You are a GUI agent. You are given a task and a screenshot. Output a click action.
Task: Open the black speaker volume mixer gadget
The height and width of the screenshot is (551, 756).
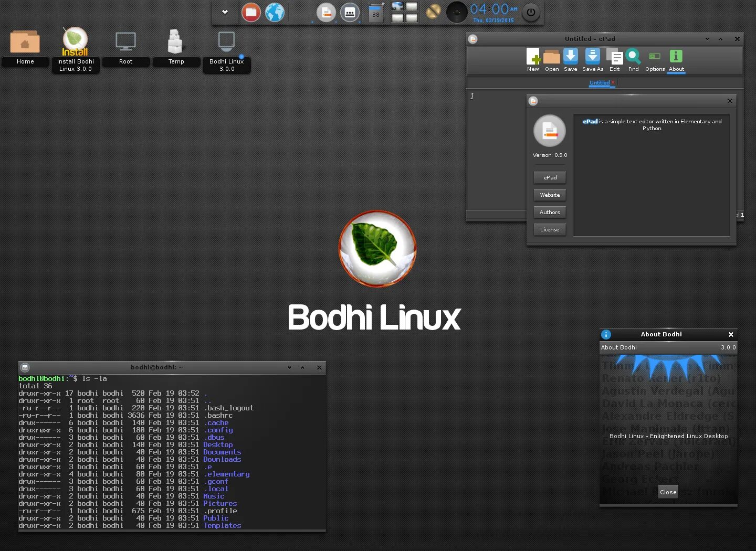[x=457, y=12]
